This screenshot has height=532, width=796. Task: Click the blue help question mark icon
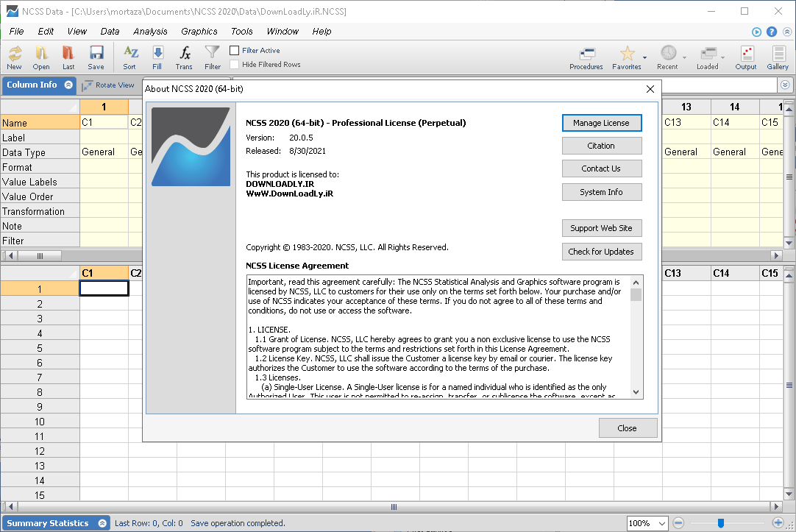(x=772, y=32)
